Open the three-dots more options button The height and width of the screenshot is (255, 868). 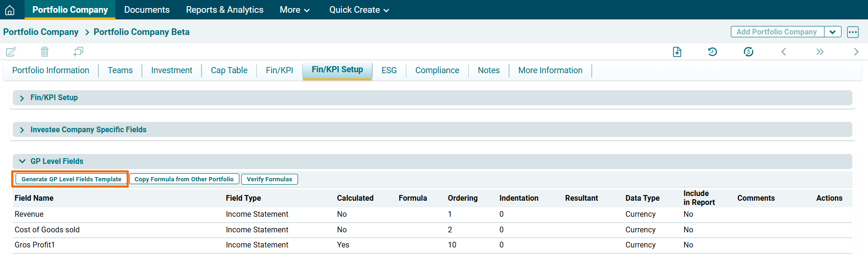point(852,32)
